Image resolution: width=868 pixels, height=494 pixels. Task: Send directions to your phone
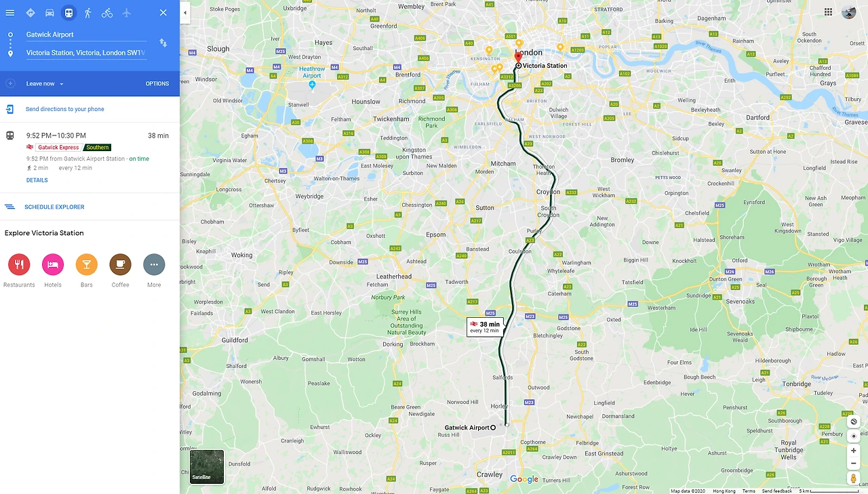pyautogui.click(x=65, y=109)
